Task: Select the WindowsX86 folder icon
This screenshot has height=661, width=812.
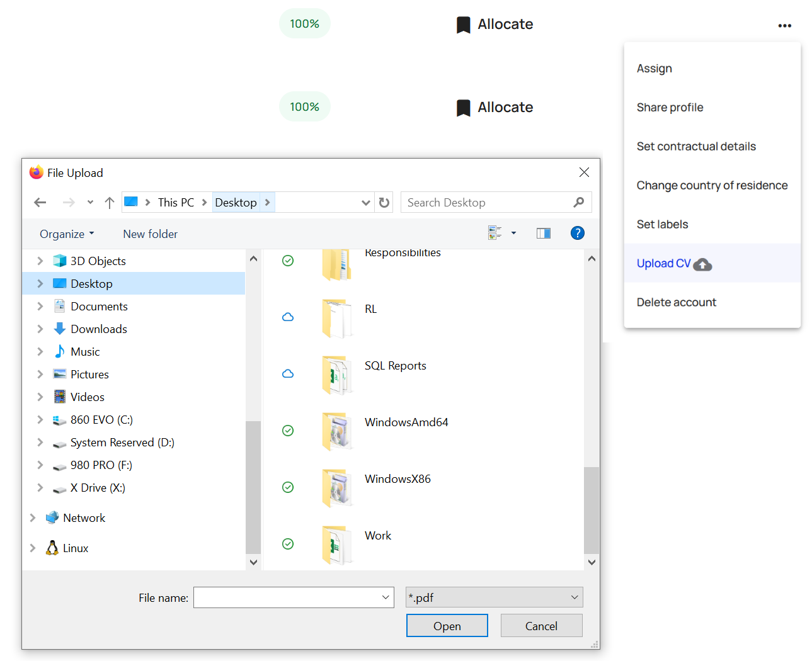Action: (337, 489)
